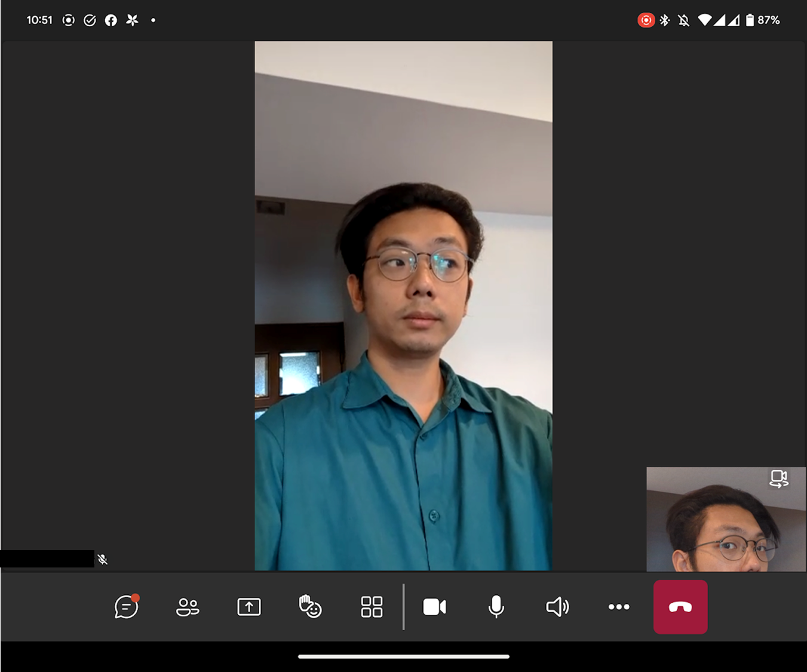Tap the screen recording status icon
The width and height of the screenshot is (807, 672).
(x=646, y=20)
